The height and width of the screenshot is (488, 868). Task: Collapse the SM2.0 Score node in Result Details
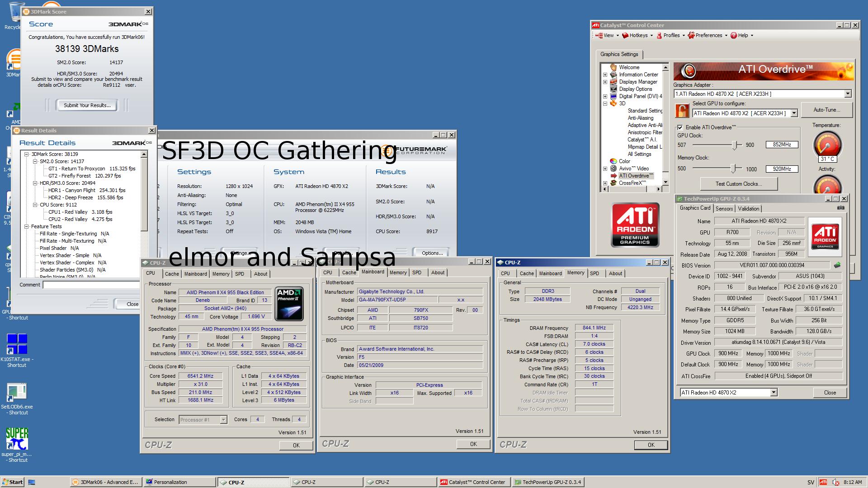point(35,161)
